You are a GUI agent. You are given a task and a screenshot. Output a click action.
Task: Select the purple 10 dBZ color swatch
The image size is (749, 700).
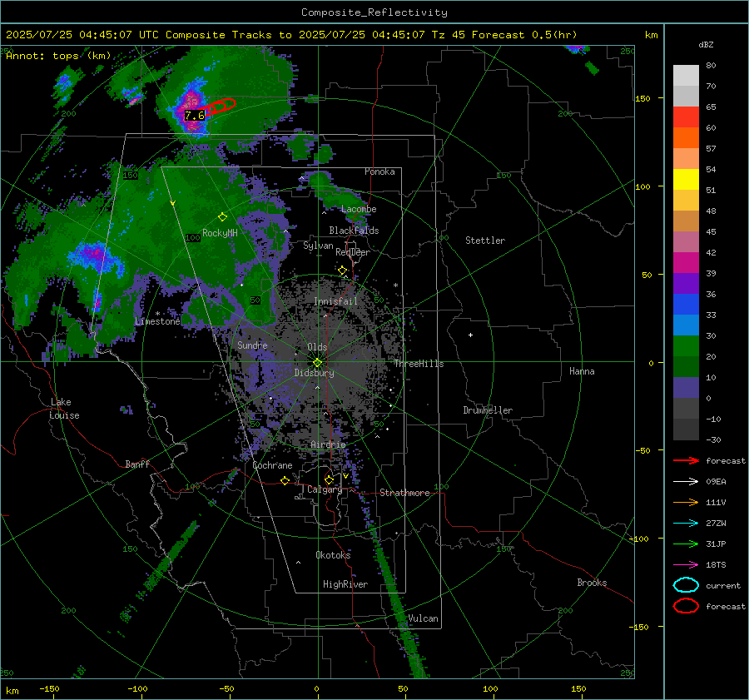(x=686, y=387)
